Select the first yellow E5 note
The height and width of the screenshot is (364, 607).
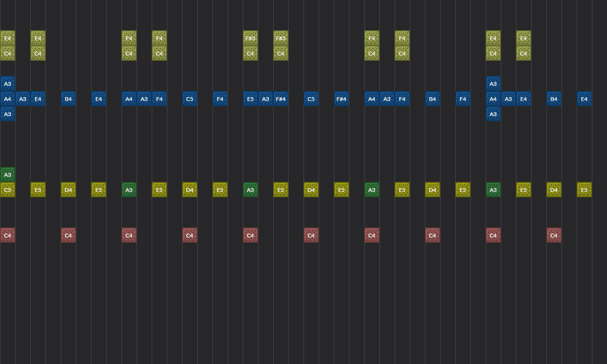click(38, 190)
